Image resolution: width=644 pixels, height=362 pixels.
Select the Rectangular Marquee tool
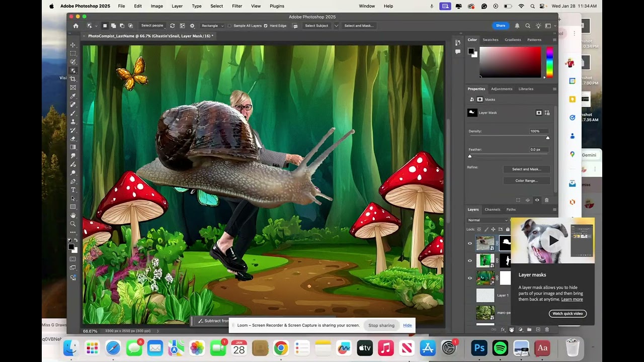[x=73, y=53]
